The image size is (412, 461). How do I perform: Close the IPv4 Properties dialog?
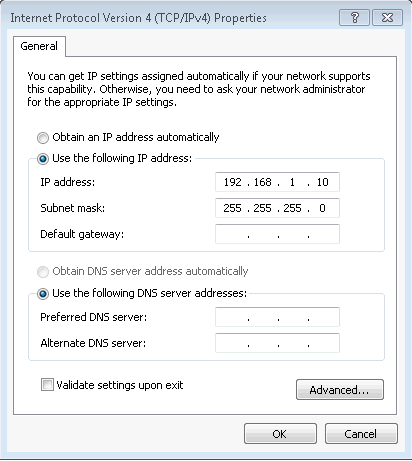tap(387, 17)
